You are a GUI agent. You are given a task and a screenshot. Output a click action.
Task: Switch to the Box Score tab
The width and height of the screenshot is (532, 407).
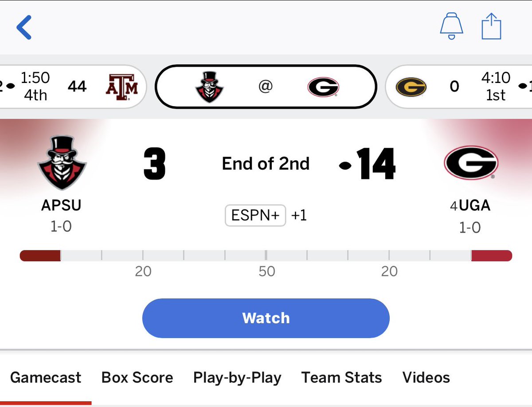click(x=137, y=378)
